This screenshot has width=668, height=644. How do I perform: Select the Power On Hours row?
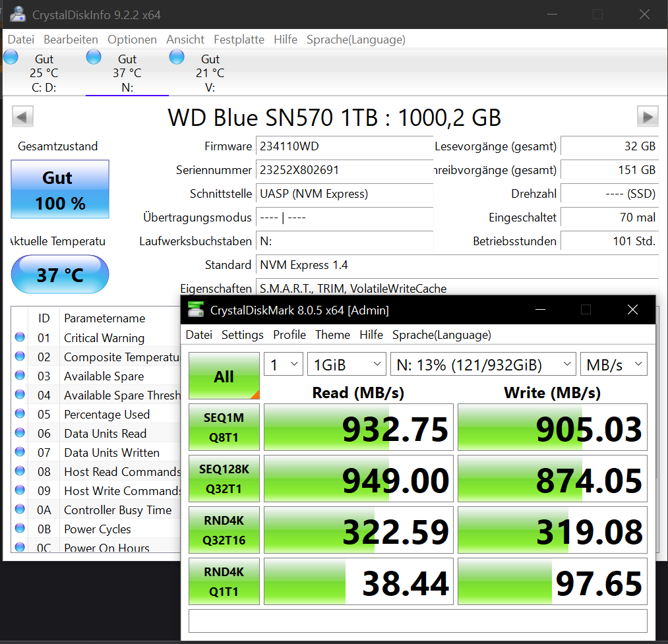97,547
